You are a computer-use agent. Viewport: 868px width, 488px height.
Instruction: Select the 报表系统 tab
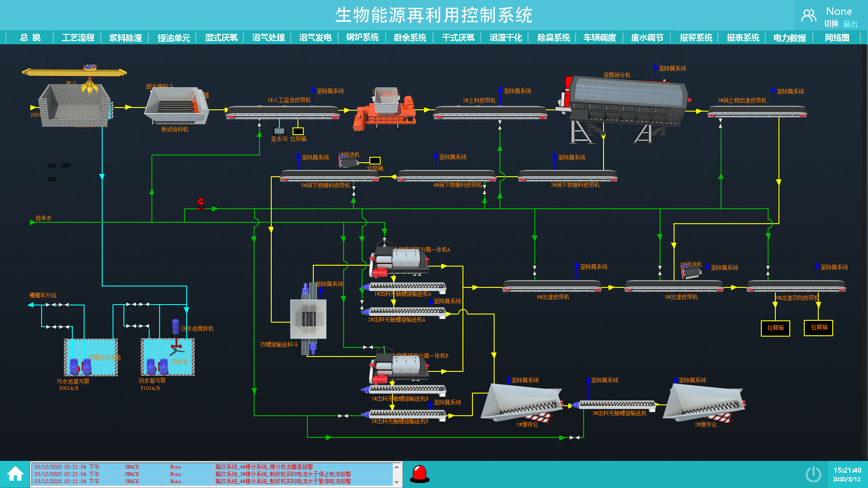point(743,38)
